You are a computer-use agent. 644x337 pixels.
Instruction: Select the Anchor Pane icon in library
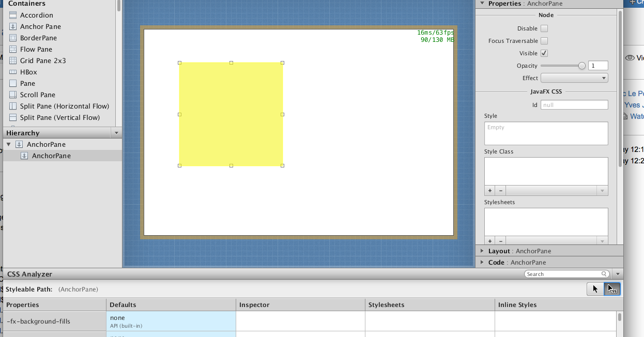[x=13, y=26]
